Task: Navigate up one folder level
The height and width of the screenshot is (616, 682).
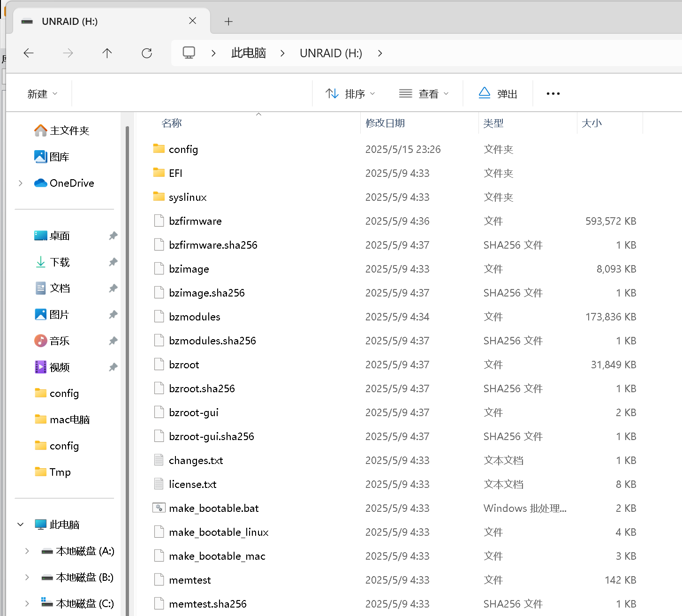Action: (107, 53)
